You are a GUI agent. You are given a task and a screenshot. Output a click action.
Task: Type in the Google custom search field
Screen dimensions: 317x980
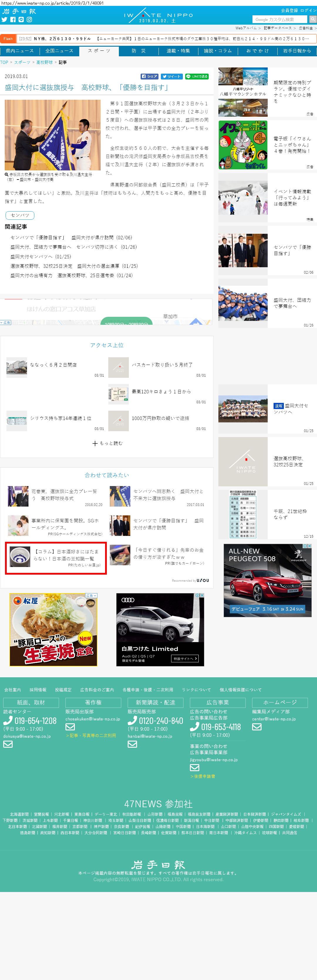pyautogui.click(x=279, y=19)
